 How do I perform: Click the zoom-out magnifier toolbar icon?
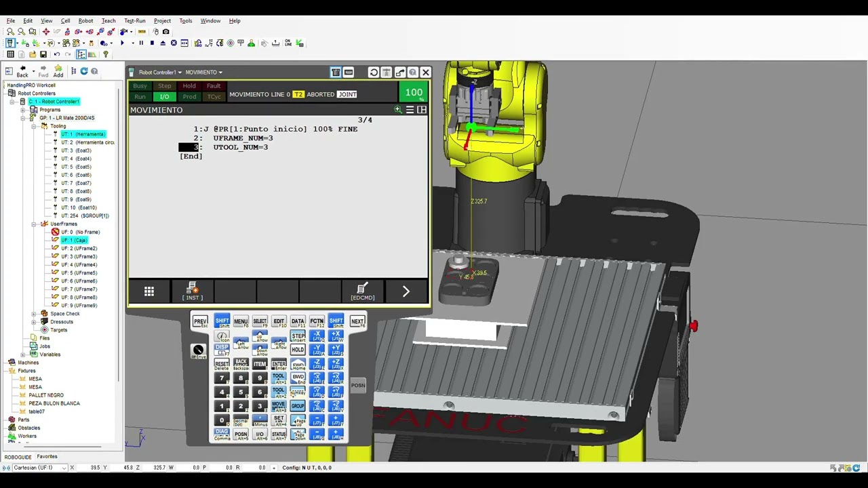point(21,32)
